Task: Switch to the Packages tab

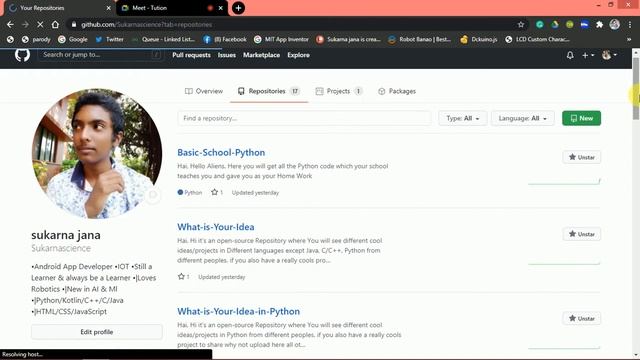Action: pyautogui.click(x=397, y=91)
